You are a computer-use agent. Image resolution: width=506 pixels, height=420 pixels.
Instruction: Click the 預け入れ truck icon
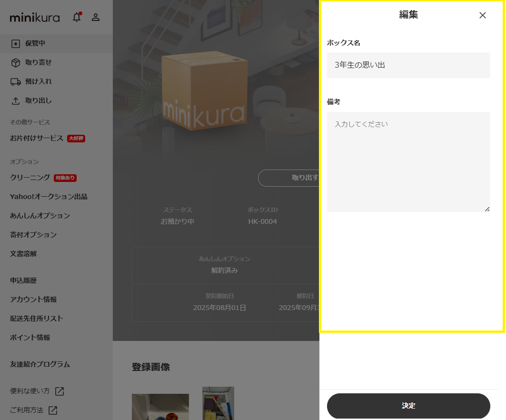tap(16, 82)
